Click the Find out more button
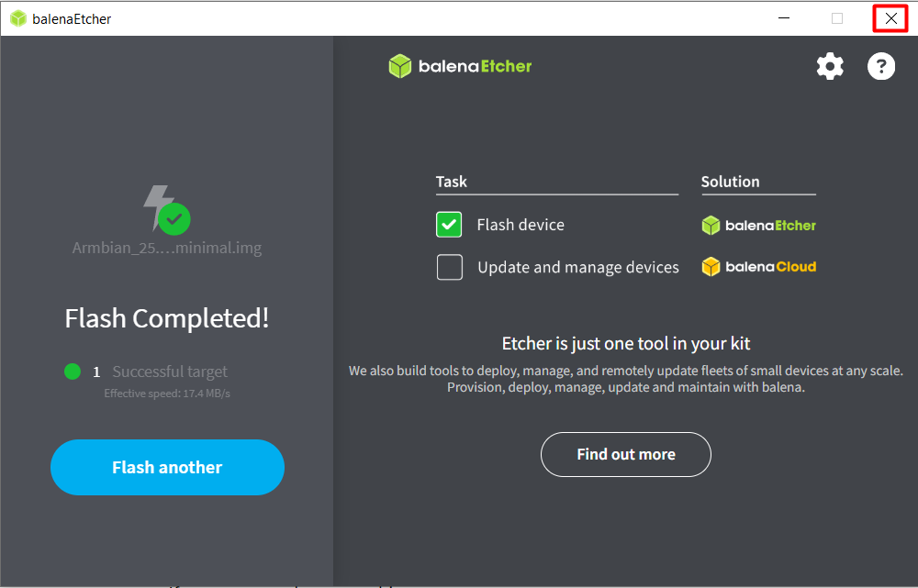The width and height of the screenshot is (918, 588). (625, 454)
